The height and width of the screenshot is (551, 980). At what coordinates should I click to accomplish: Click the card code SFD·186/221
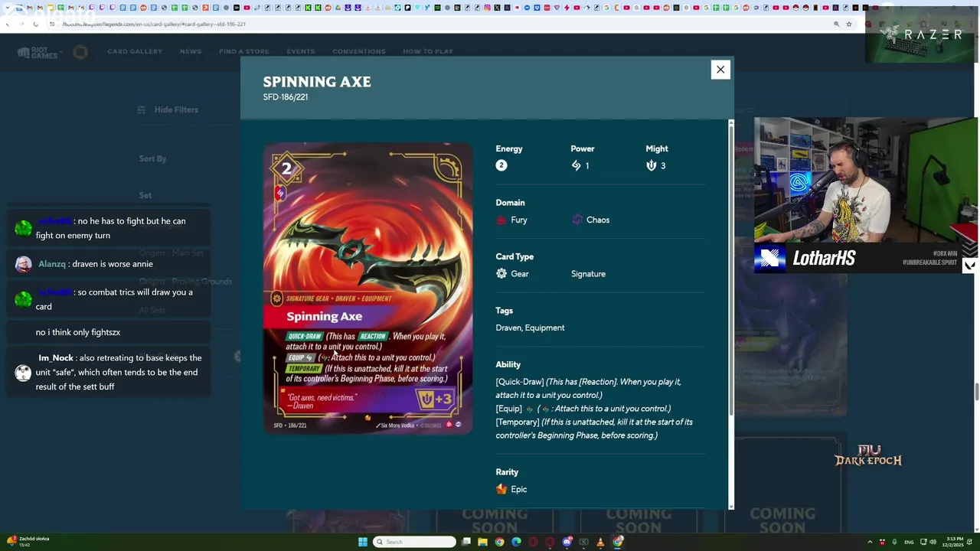286,97
